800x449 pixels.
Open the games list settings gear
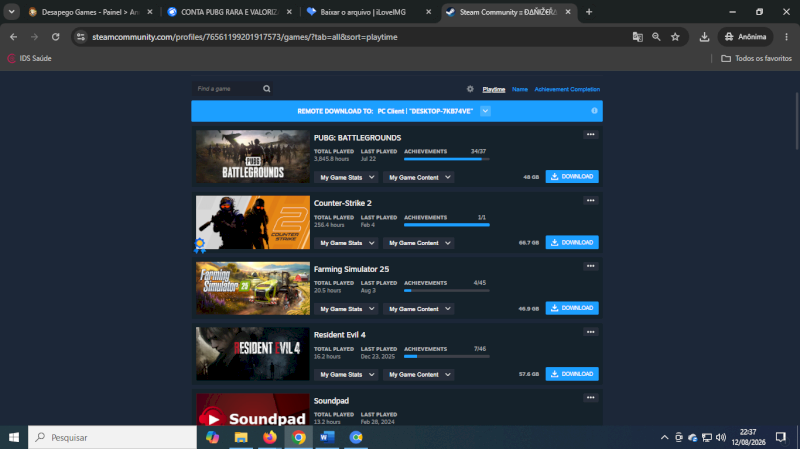click(x=470, y=89)
